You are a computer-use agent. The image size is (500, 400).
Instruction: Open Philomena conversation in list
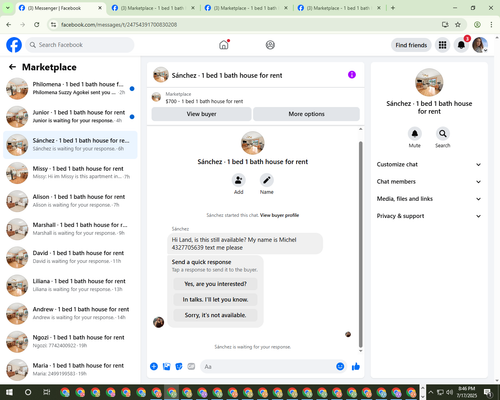click(x=70, y=88)
